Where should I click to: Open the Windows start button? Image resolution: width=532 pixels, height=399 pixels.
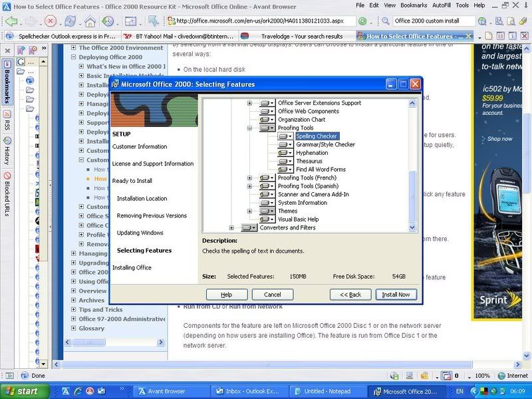(x=25, y=392)
